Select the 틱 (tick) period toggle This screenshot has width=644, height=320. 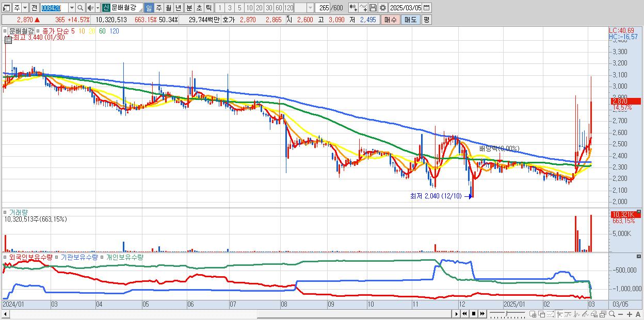208,8
